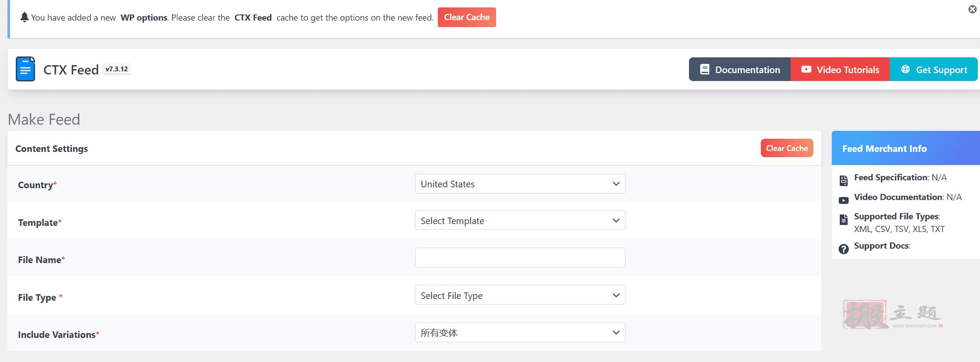The width and height of the screenshot is (980, 362).
Task: Click the Support Docs question mark icon
Action: (x=844, y=249)
